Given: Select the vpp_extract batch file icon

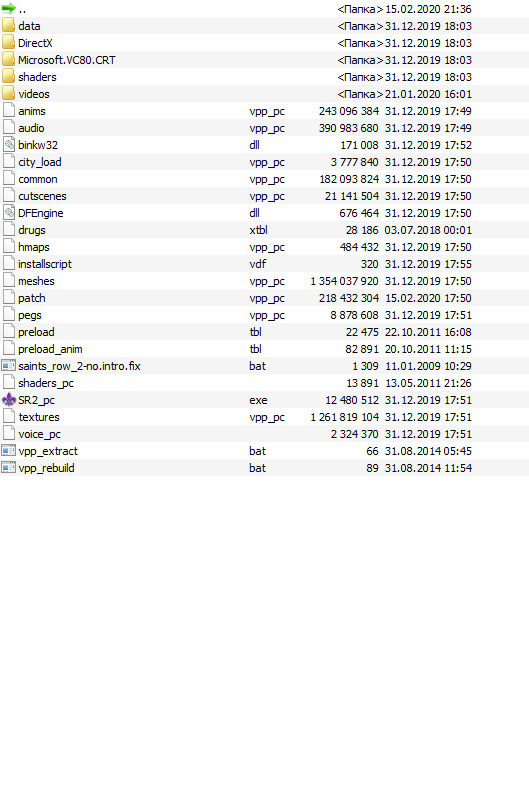Looking at the screenshot, I should pos(9,451).
